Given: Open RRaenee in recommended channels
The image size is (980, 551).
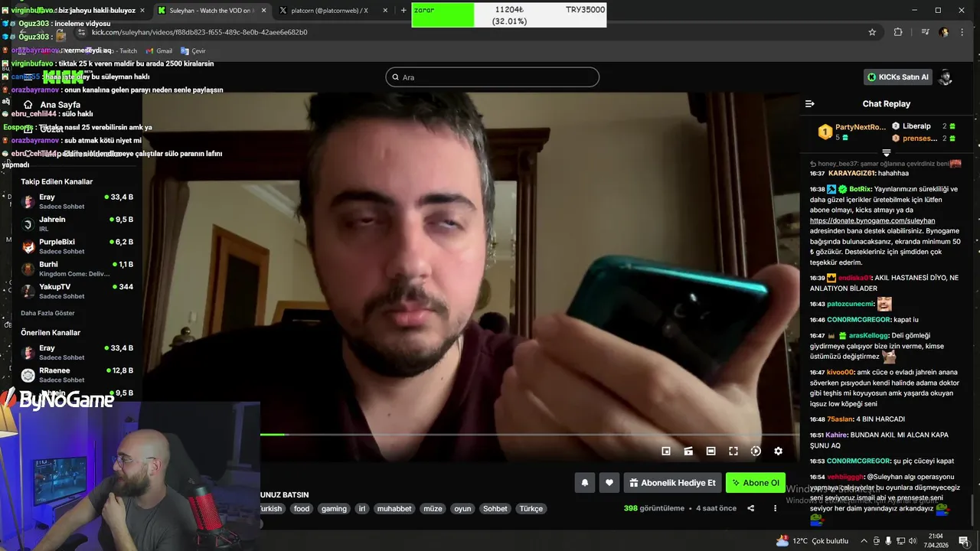Looking at the screenshot, I should [x=77, y=375].
